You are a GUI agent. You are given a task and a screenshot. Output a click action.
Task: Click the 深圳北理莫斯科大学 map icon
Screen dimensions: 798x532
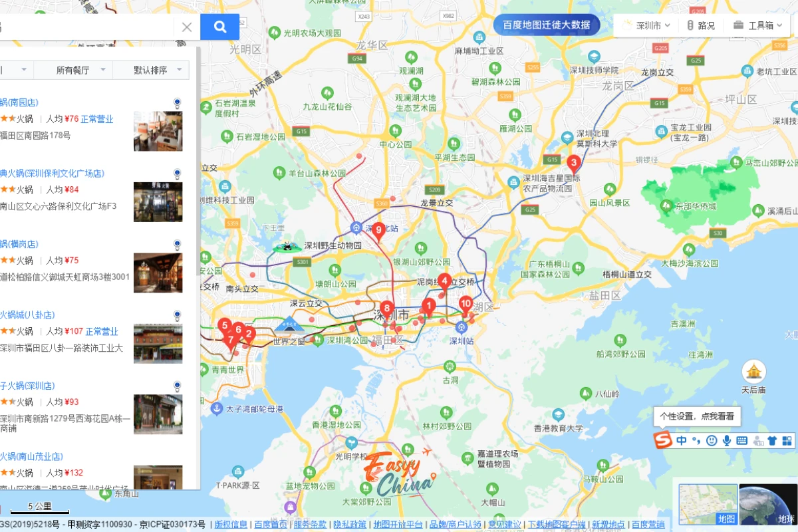(x=567, y=138)
